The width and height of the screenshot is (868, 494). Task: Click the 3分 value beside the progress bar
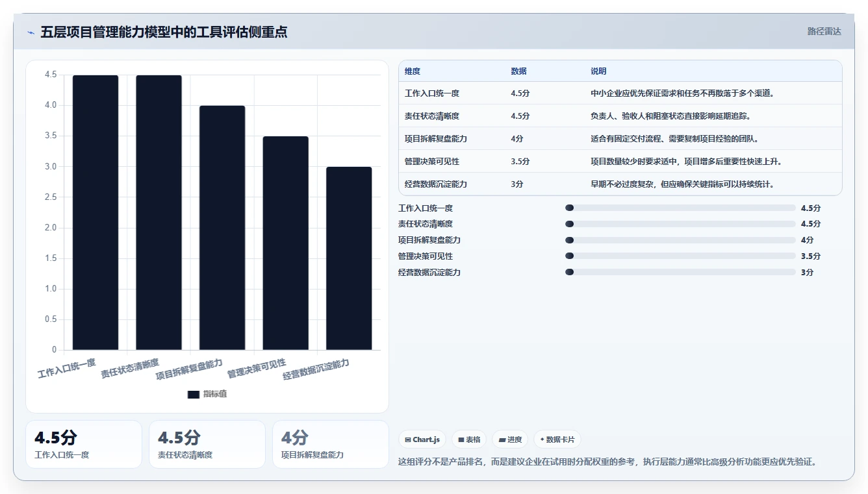[x=808, y=273]
